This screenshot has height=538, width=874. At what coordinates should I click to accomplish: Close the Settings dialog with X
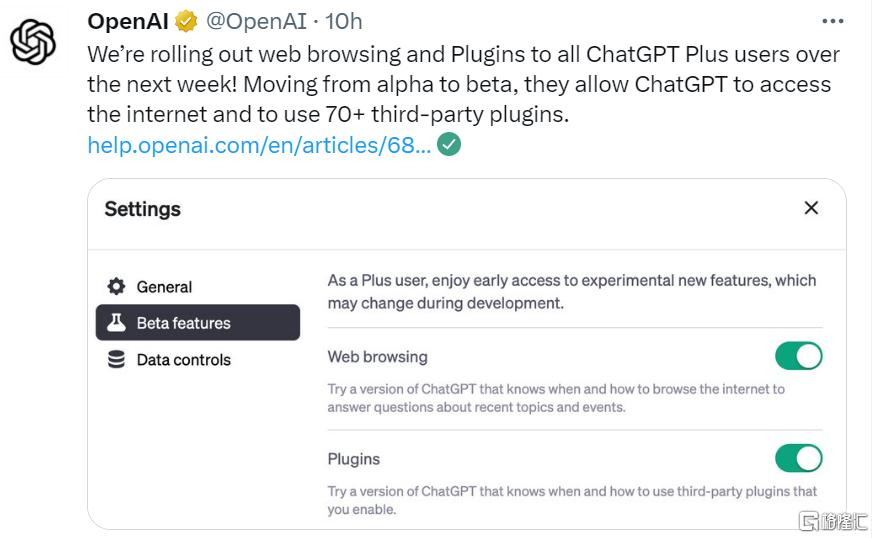click(811, 208)
